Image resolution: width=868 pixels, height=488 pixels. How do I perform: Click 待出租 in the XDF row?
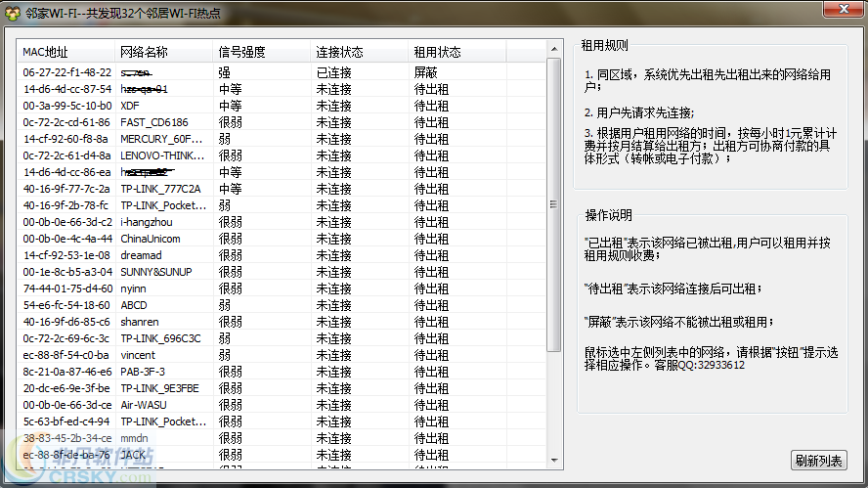[431, 106]
